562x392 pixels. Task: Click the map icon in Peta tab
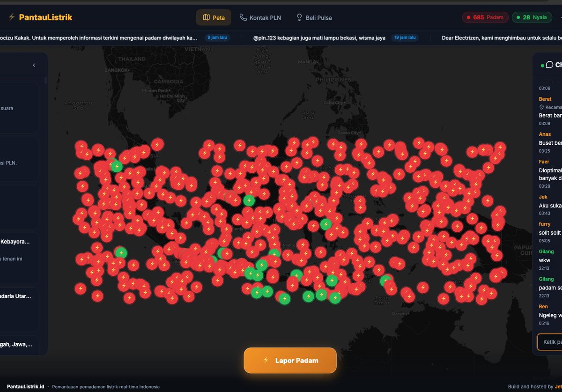click(206, 18)
